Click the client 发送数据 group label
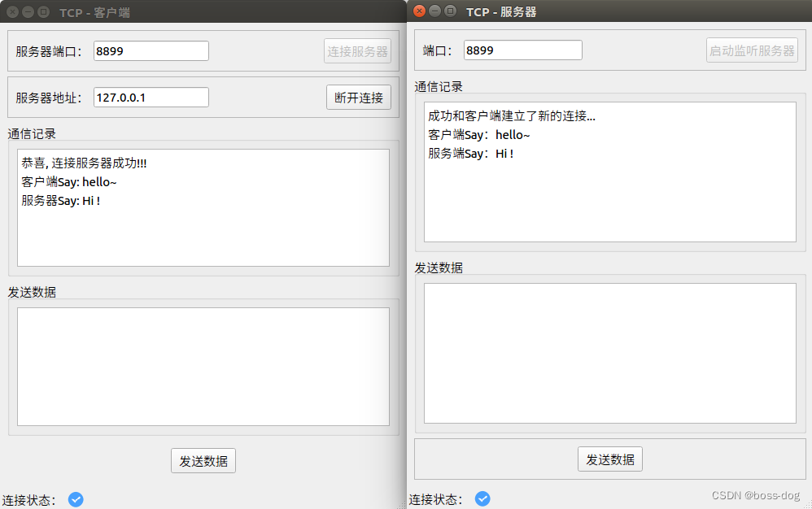 coord(32,292)
